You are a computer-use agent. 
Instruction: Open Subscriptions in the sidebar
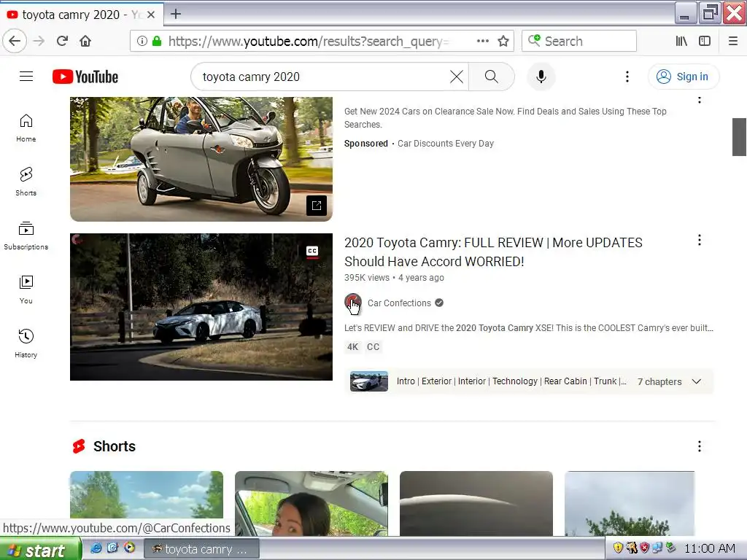coord(26,236)
